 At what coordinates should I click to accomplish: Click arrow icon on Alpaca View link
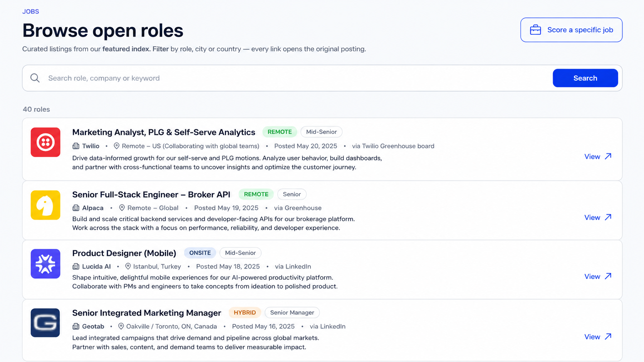pos(608,217)
